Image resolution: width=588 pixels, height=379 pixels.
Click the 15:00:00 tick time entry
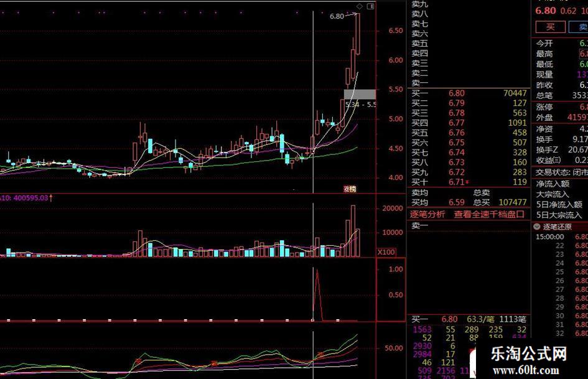pos(549,236)
